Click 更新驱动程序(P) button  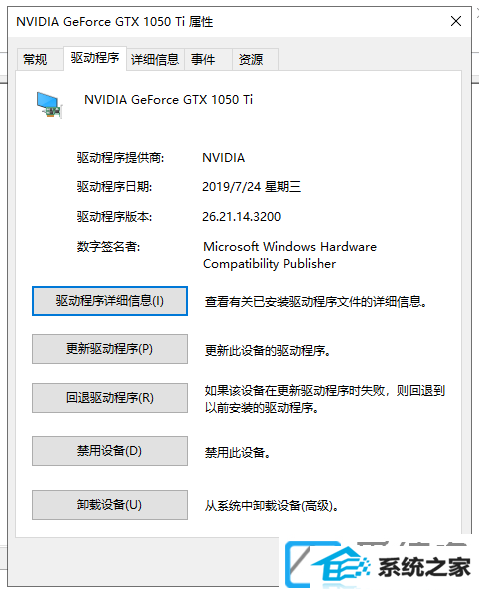pyautogui.click(x=110, y=349)
